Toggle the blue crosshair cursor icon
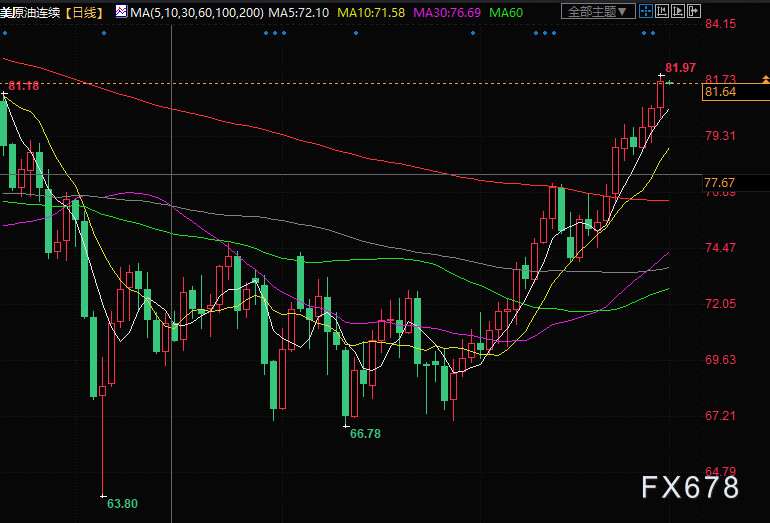 coord(646,11)
